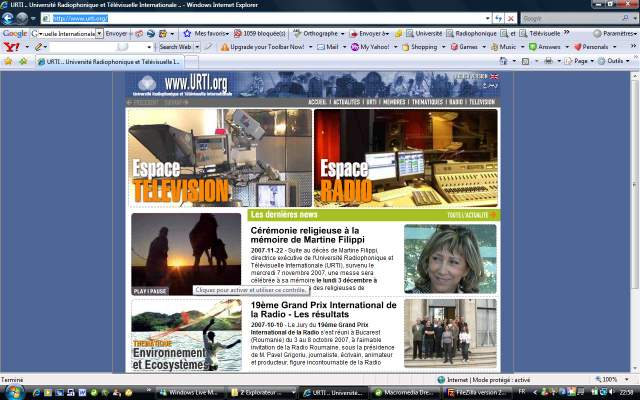Click the Search Web button

(175, 47)
